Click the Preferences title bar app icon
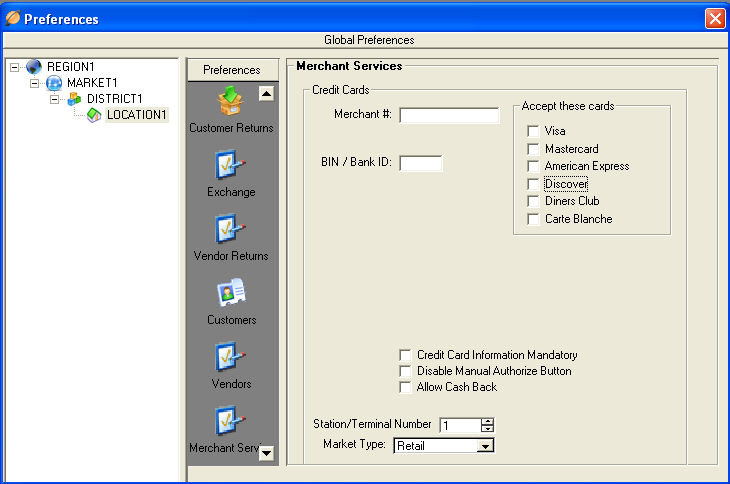 click(13, 18)
